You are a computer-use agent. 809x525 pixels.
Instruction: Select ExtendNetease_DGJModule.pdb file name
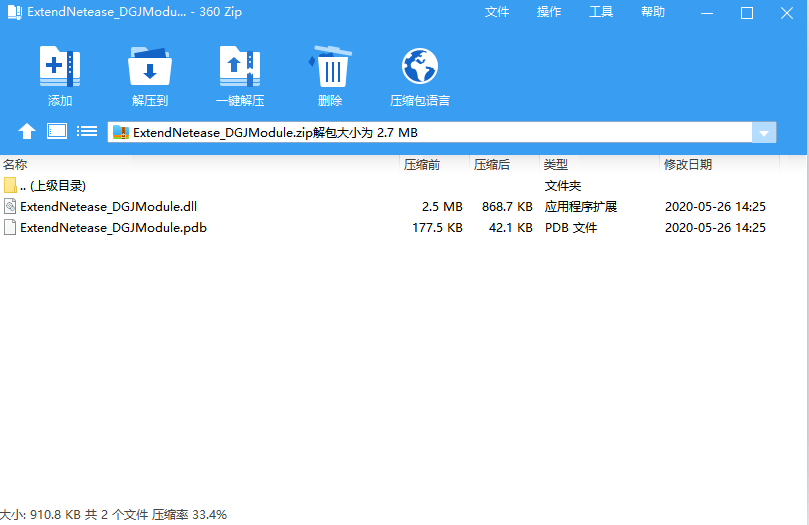(x=114, y=228)
